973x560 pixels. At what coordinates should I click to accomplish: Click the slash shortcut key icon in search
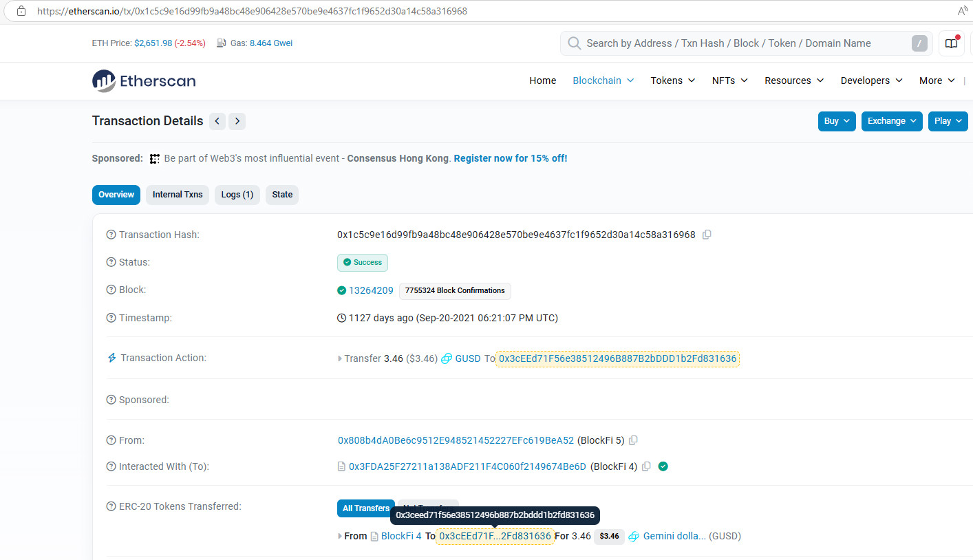point(919,43)
